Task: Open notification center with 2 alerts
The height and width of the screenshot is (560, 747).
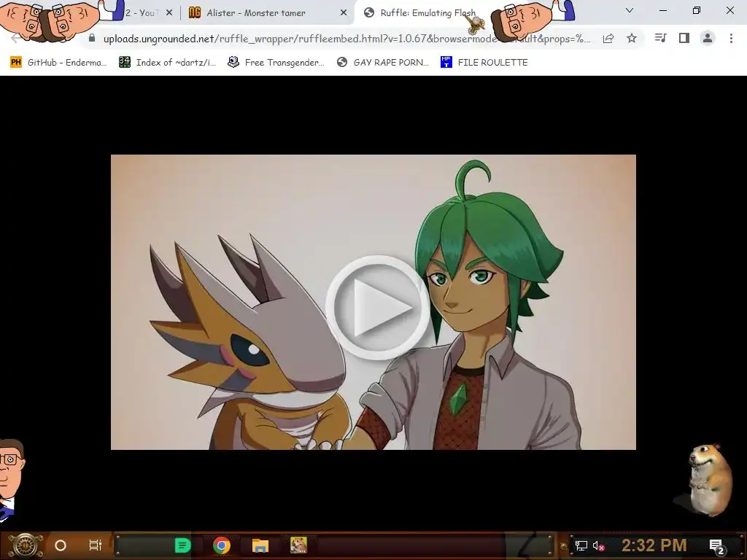Action: [717, 545]
